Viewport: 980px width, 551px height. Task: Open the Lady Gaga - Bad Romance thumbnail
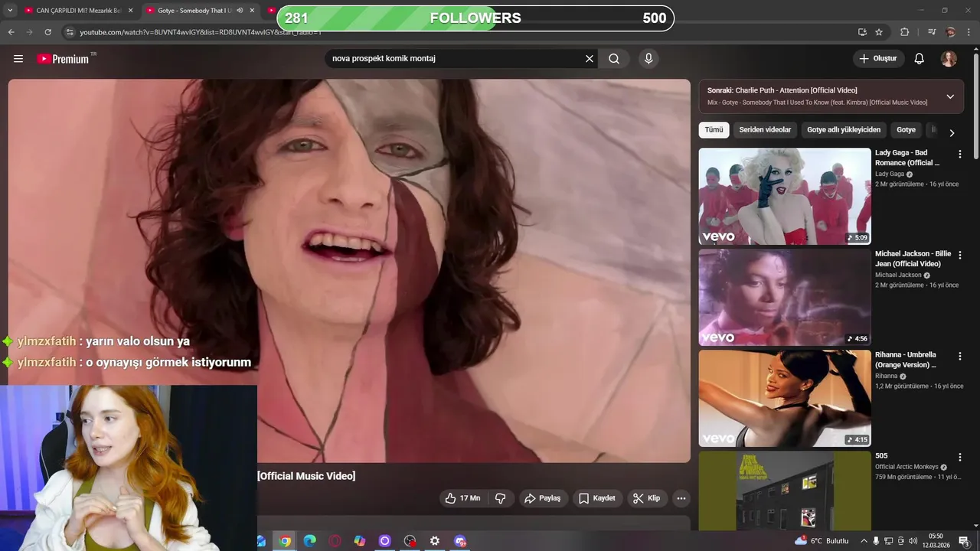pyautogui.click(x=785, y=197)
